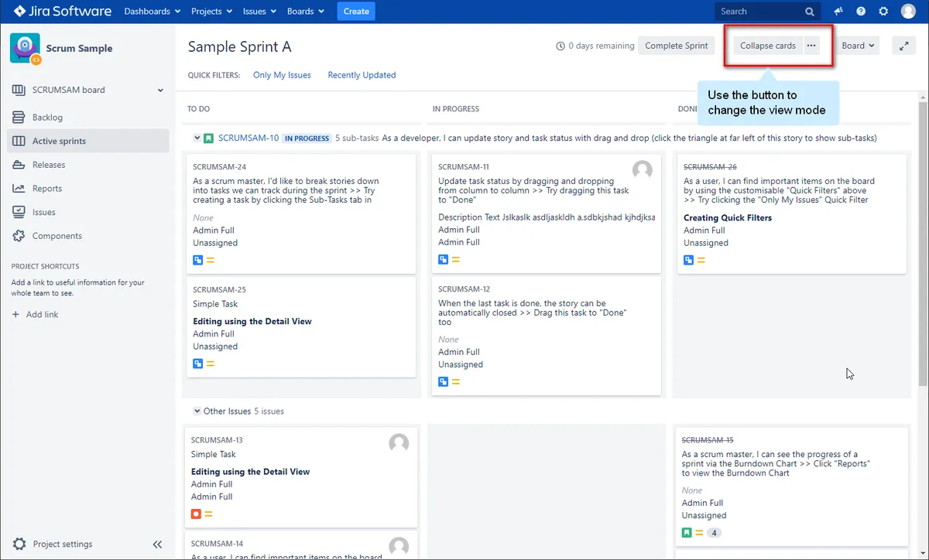
Task: Open the help question mark icon
Action: coord(861,12)
